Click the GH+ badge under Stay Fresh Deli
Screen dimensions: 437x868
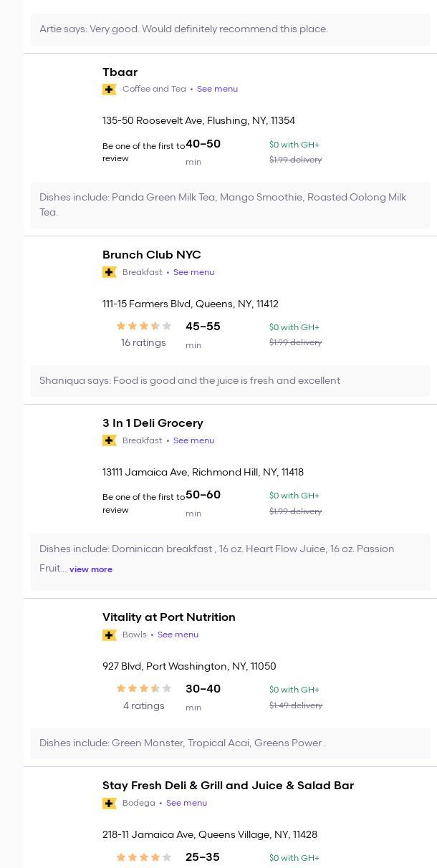pos(110,804)
